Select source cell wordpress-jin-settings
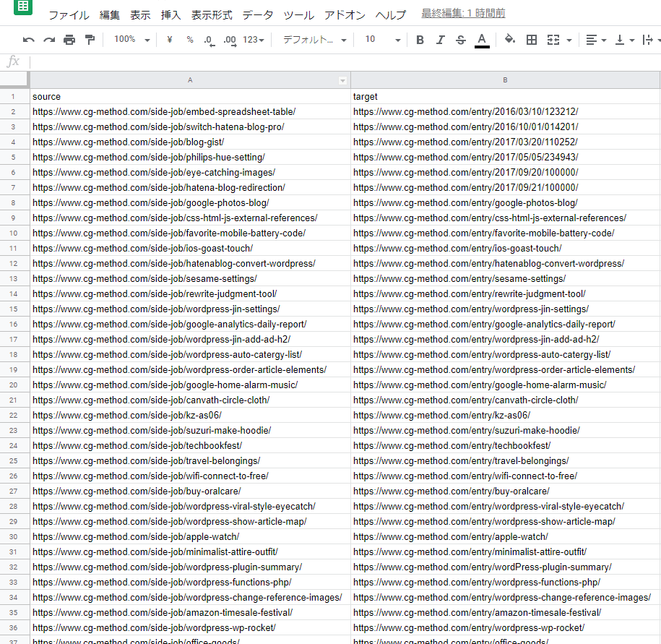 pyautogui.click(x=190, y=309)
